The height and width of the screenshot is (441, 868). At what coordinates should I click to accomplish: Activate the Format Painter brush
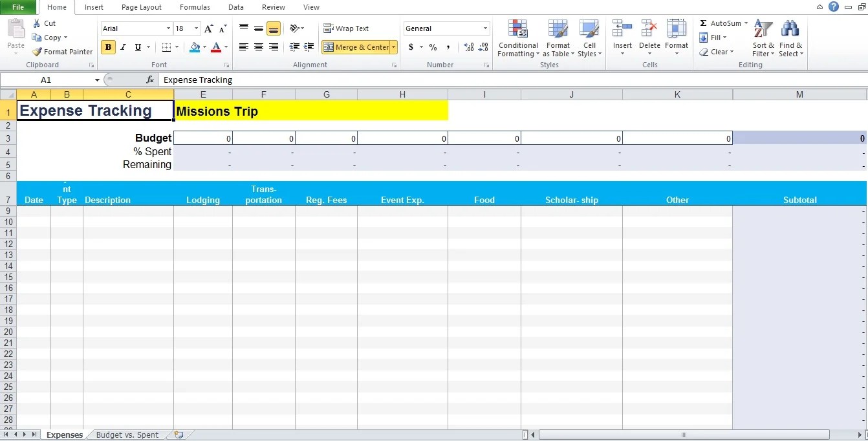coord(62,52)
